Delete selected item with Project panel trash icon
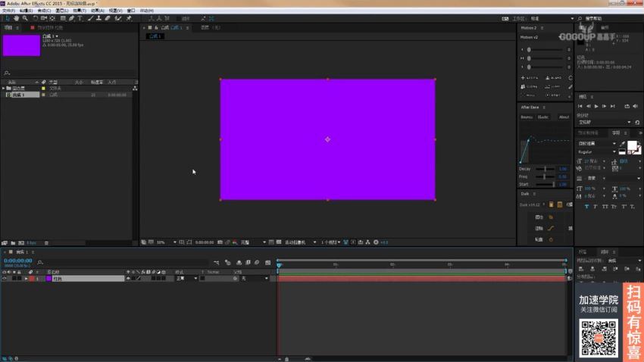 (x=46, y=243)
